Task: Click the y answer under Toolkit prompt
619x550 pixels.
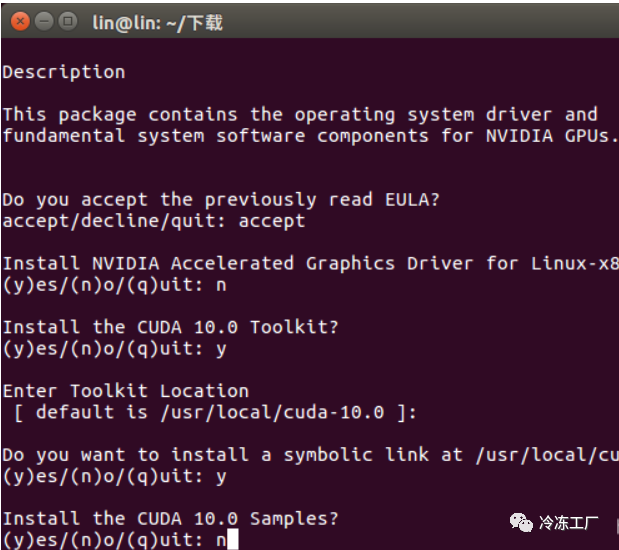Action: 221,350
